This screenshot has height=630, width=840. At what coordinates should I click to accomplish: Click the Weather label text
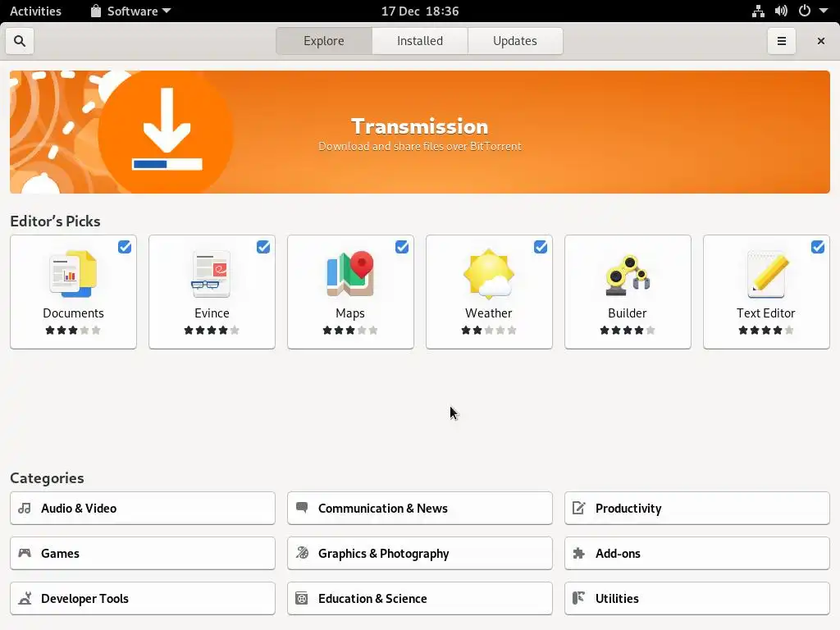489,313
